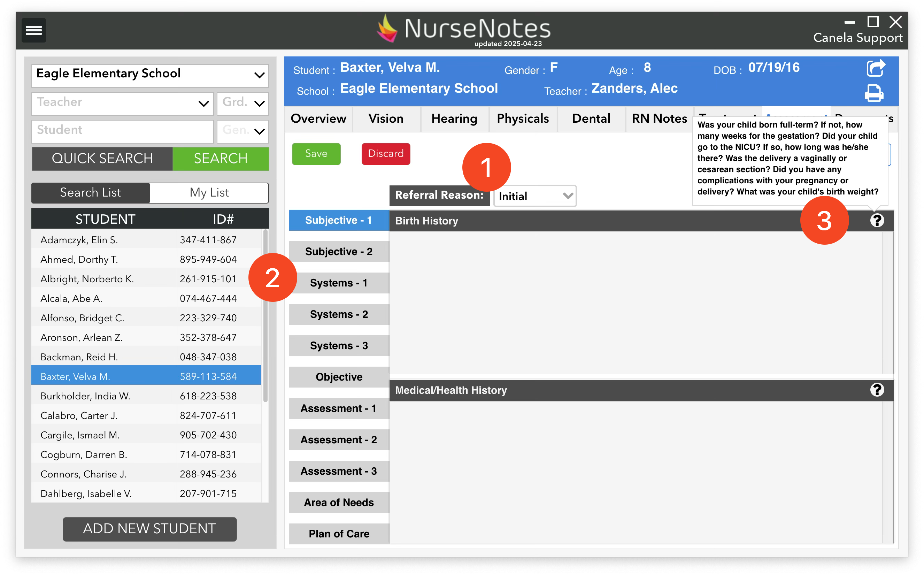Screen dimensions: 924x574
Task: Expand the Grd. grade dropdown
Action: point(243,103)
